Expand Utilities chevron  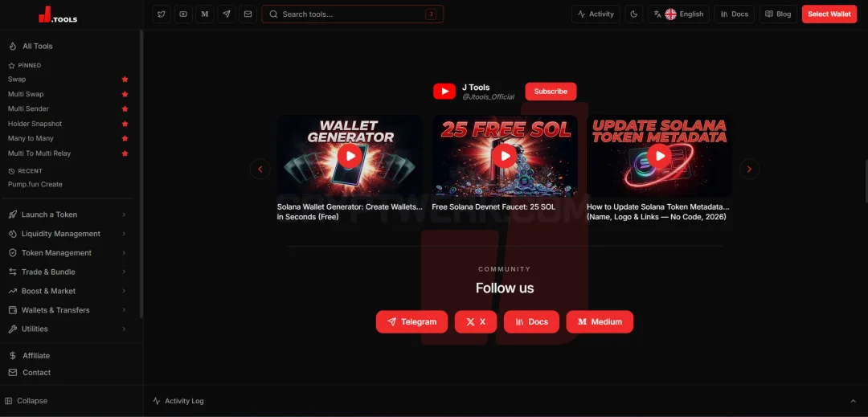[124, 329]
